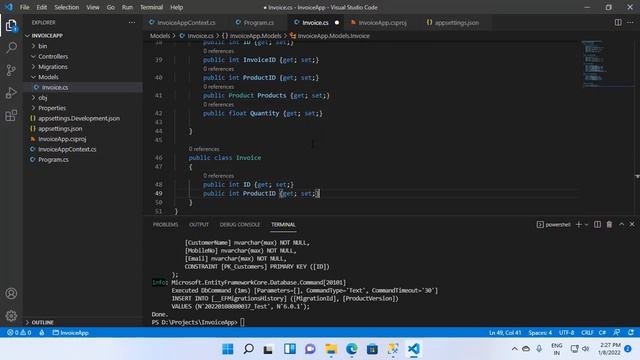
Task: Open the File menu
Action: coord(24,7)
